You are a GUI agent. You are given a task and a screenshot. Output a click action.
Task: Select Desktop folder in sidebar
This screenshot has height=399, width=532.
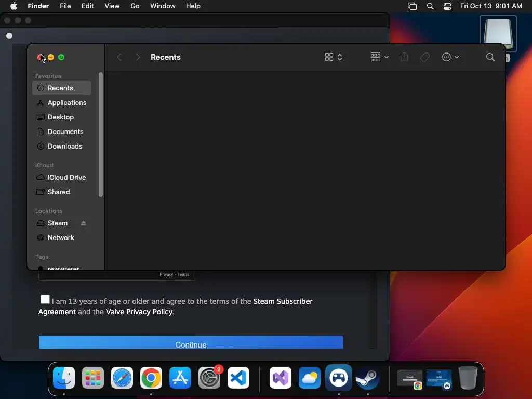(x=62, y=117)
